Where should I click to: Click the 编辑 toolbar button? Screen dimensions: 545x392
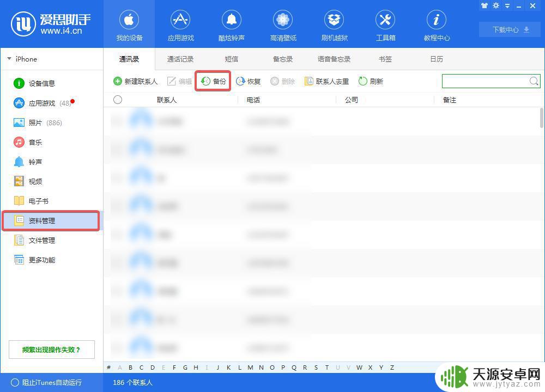pos(179,81)
